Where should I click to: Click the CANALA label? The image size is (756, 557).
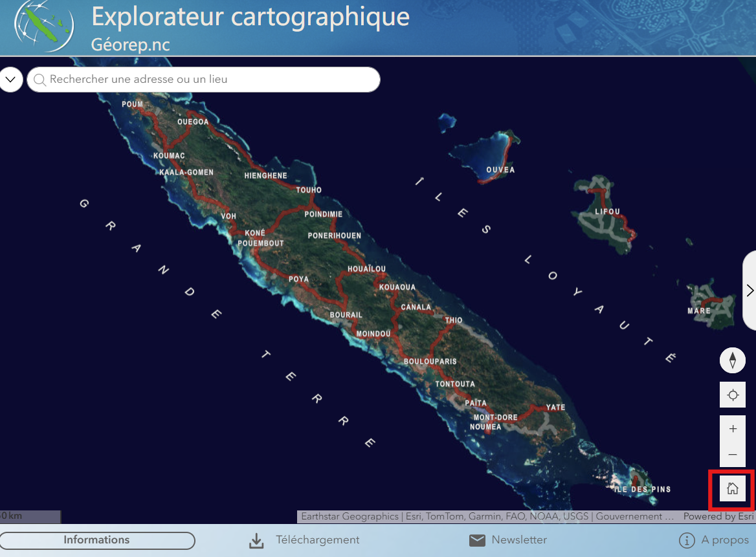coord(416,307)
